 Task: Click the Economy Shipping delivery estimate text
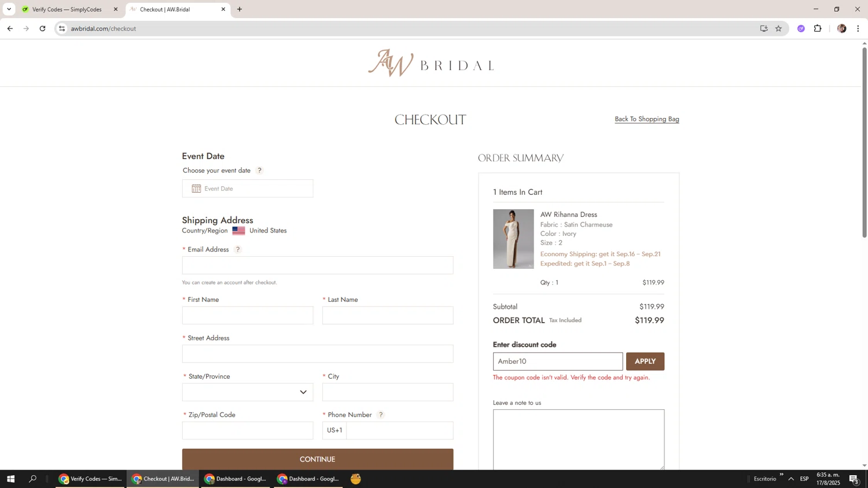(x=600, y=254)
